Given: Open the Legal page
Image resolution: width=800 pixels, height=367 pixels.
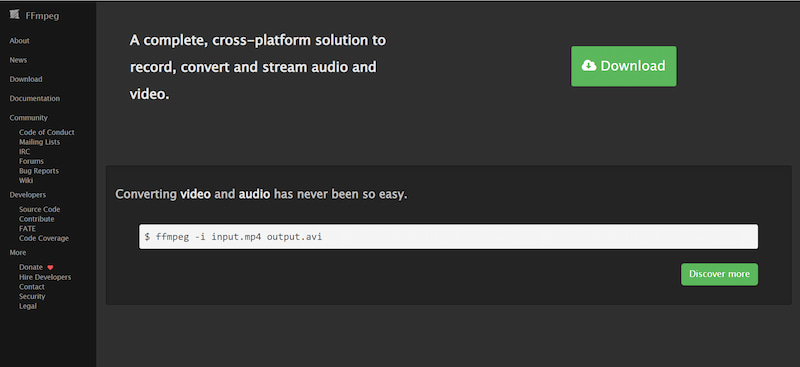Looking at the screenshot, I should [x=28, y=306].
